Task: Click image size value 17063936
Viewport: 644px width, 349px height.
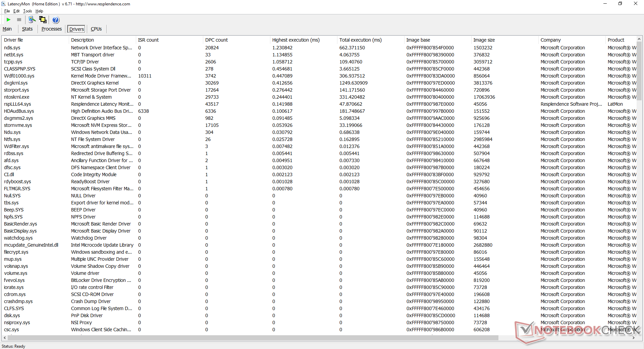Action: tap(484, 97)
